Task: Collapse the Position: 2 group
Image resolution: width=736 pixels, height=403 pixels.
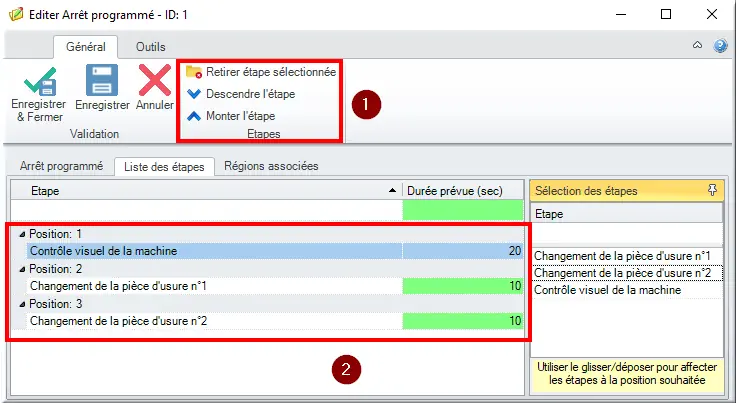Action: [x=22, y=269]
